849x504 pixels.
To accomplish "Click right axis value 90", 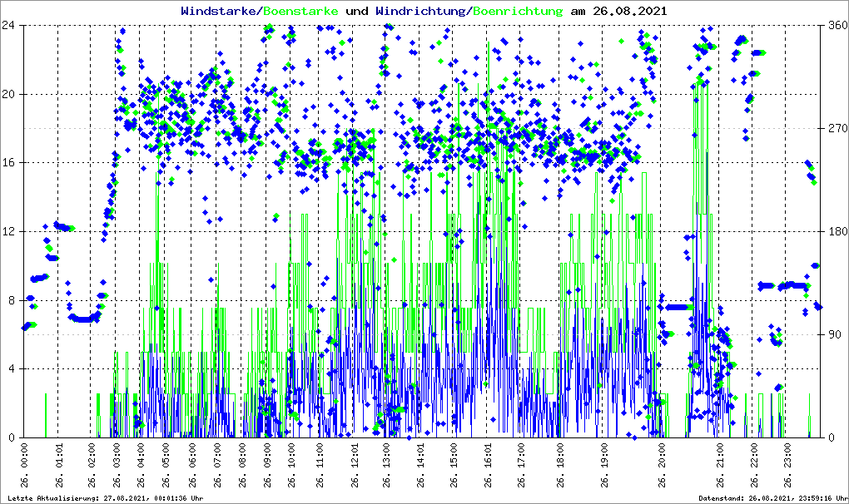I will [x=836, y=334].
